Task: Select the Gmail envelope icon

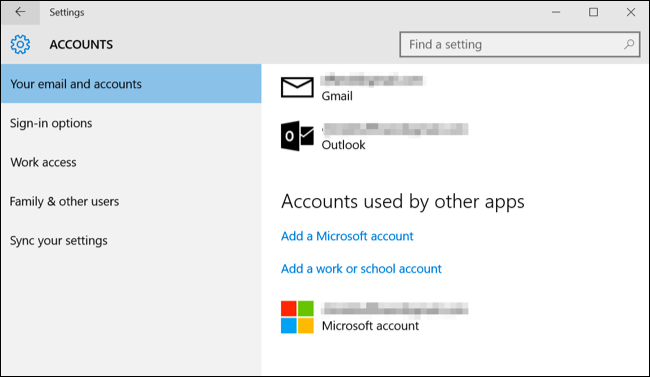Action: 297,87
